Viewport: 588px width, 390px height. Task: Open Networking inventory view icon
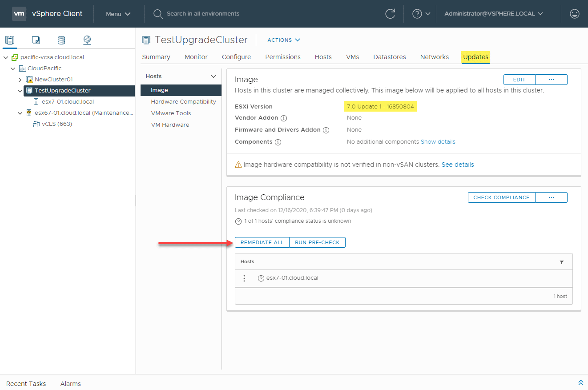(x=87, y=40)
